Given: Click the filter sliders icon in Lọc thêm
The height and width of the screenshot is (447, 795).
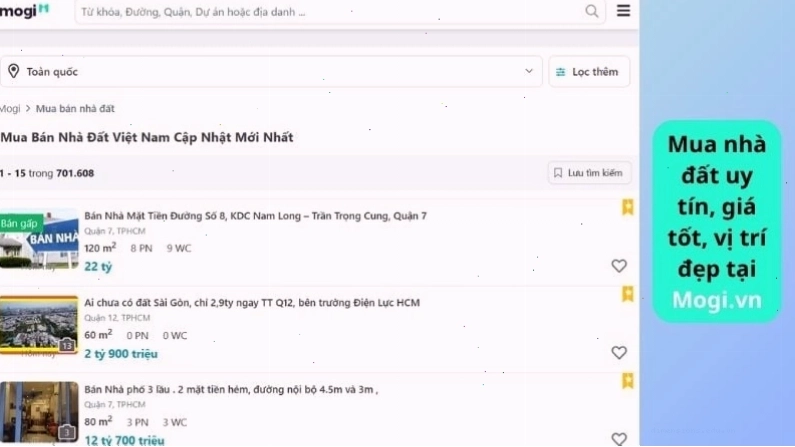Looking at the screenshot, I should 560,72.
